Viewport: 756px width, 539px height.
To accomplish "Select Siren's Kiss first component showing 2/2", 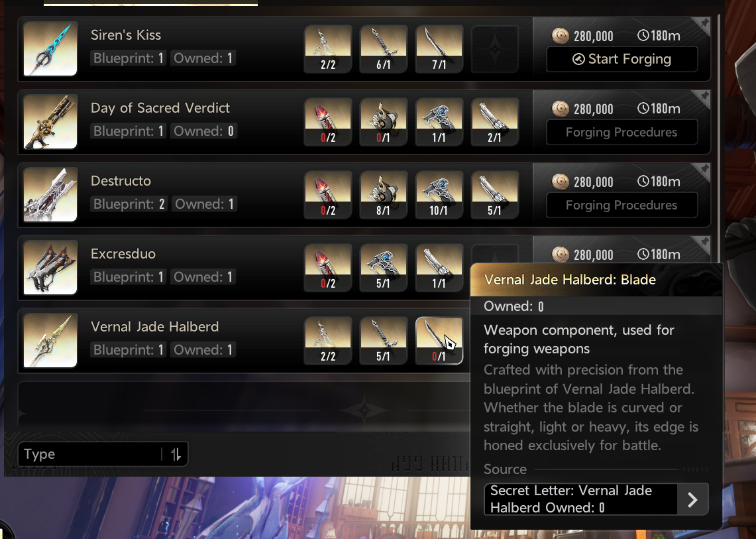I will (x=328, y=49).
